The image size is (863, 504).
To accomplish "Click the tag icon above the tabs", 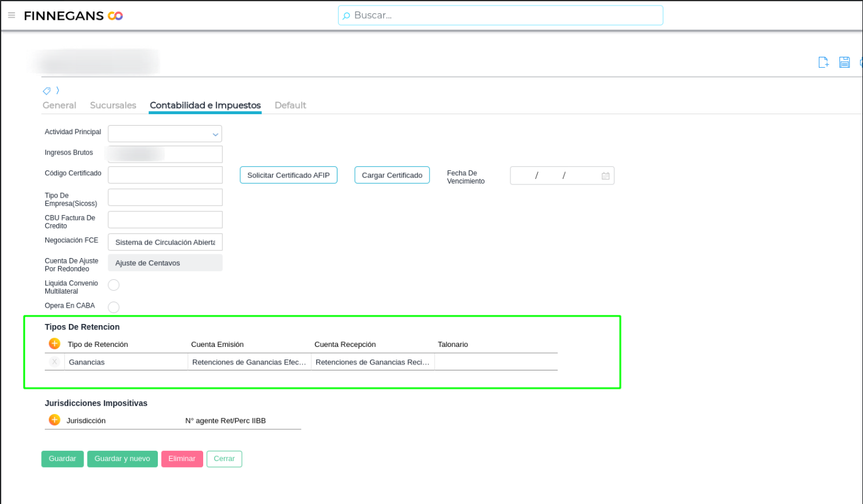I will [x=47, y=91].
